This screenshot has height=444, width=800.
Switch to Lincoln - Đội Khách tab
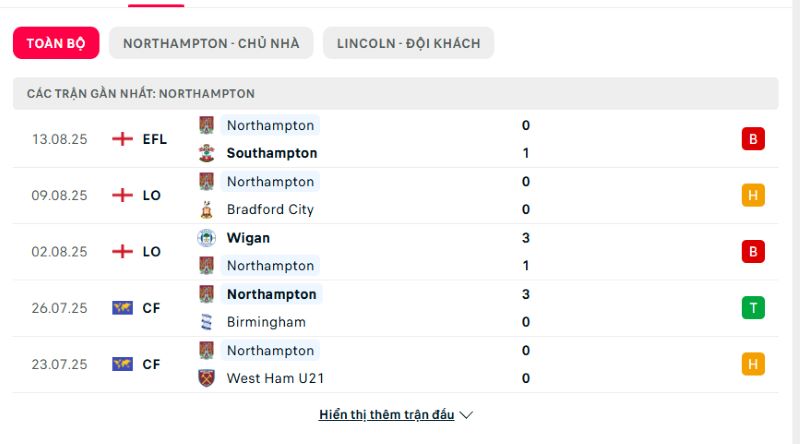coord(409,43)
